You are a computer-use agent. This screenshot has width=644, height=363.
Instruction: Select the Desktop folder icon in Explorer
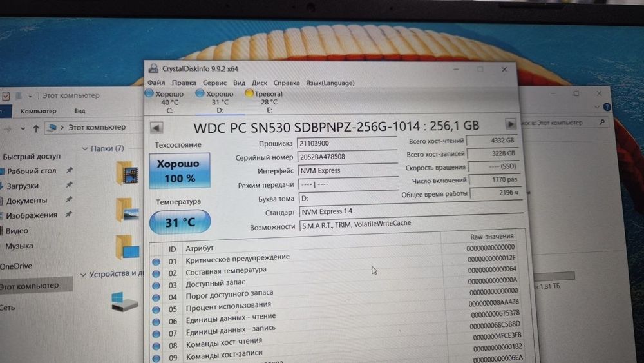tap(128, 247)
